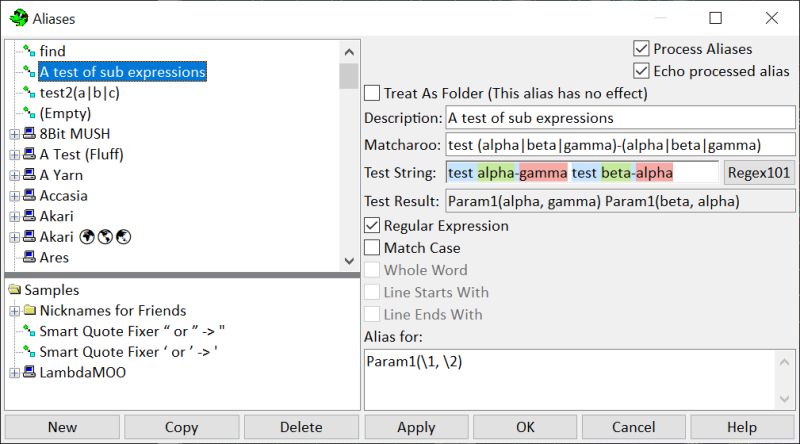The height and width of the screenshot is (444, 800).
Task: Expand the LambdaMOO tree node
Action: click(14, 373)
